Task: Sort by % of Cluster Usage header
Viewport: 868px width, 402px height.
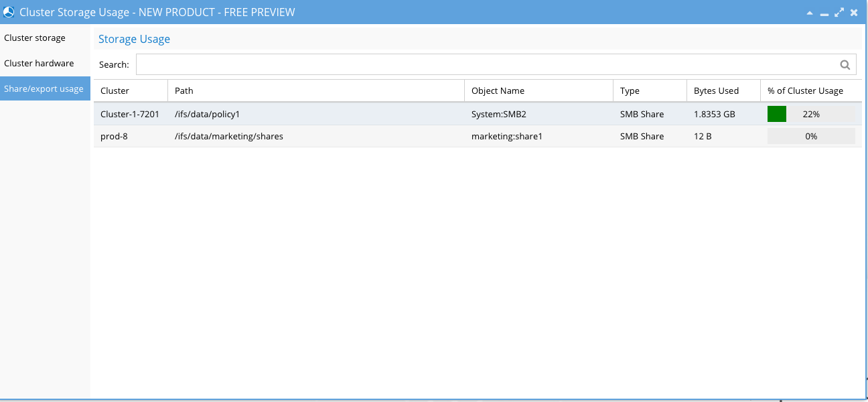Action: pos(812,91)
